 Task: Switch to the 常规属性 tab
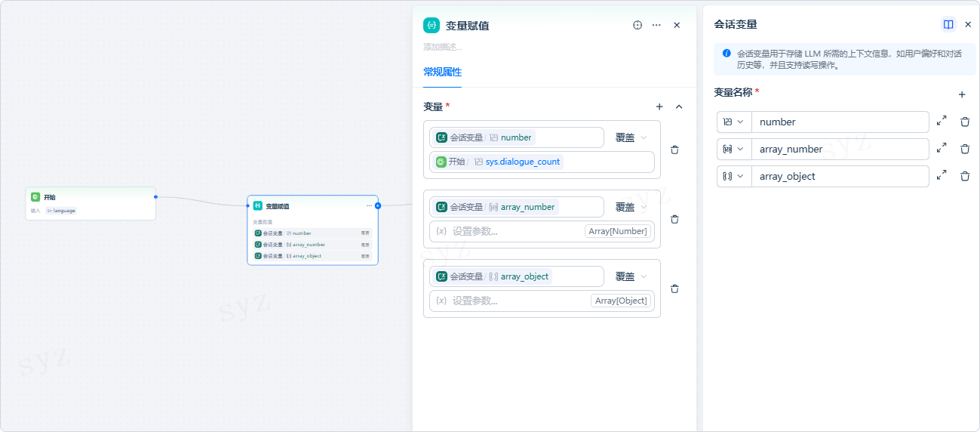[442, 73]
